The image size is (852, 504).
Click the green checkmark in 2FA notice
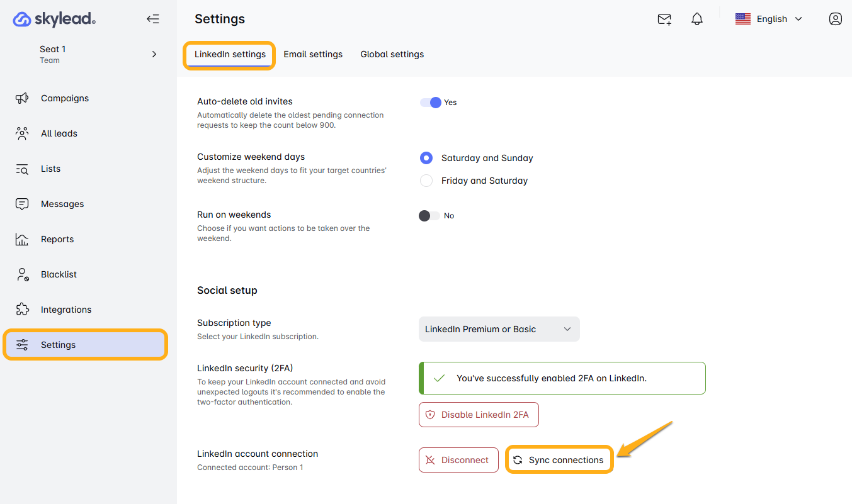coord(440,378)
